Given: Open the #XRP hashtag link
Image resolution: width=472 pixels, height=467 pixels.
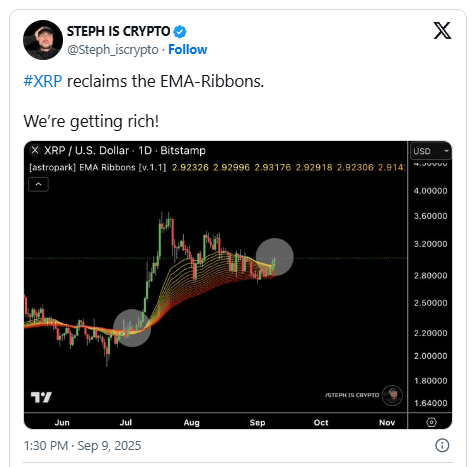Looking at the screenshot, I should point(43,81).
